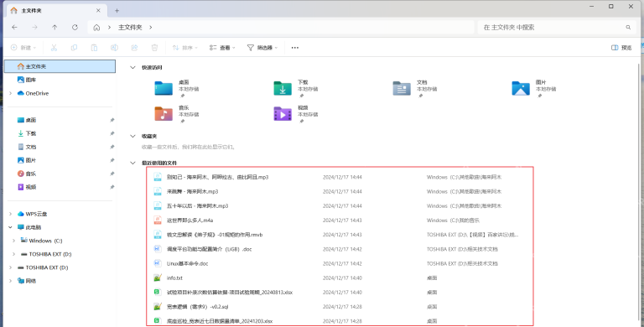This screenshot has height=327, width=644.
Task: Click the Delete trash icon
Action: [x=154, y=48]
